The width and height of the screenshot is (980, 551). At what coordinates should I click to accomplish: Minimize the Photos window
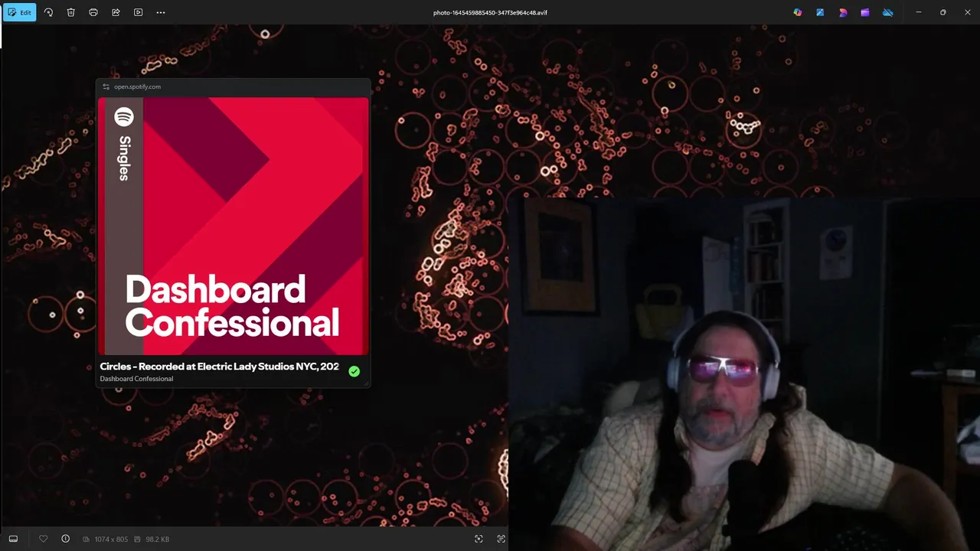point(919,12)
